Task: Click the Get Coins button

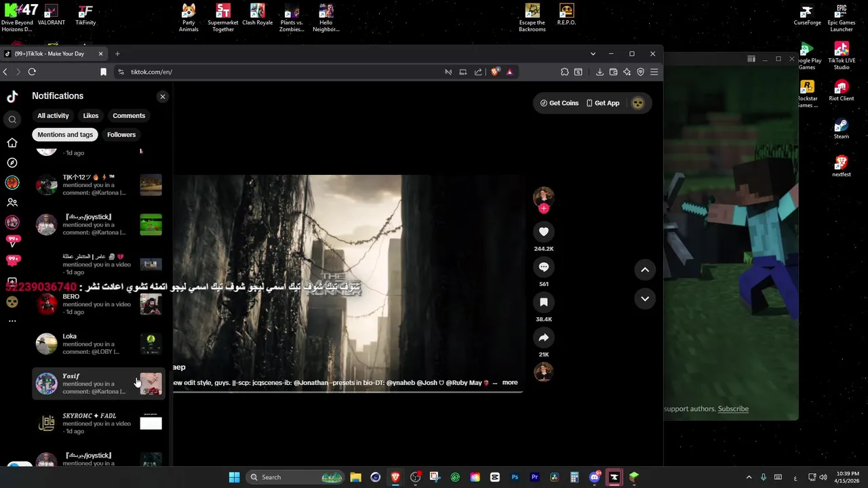Action: tap(559, 103)
